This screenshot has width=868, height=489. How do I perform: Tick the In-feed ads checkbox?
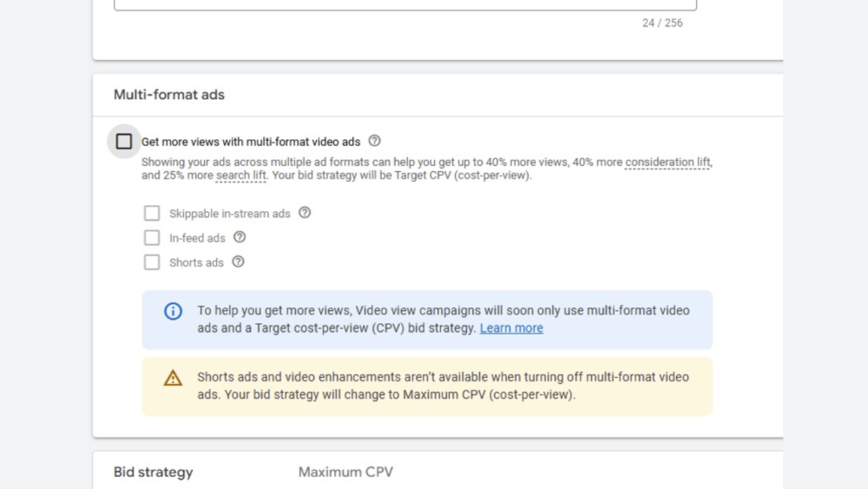[x=152, y=238]
